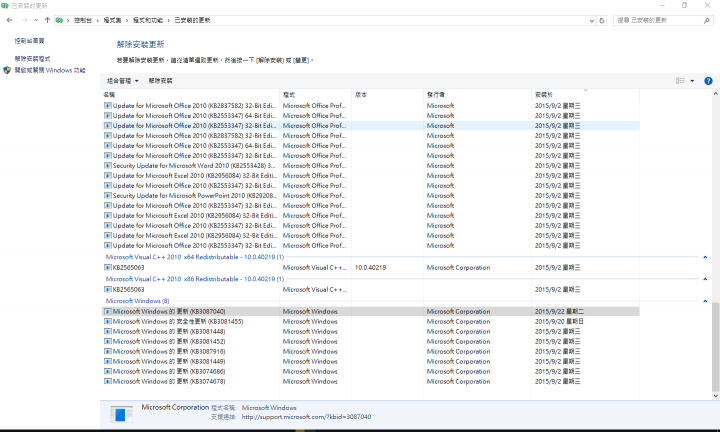Open the support.microsoft.com kbid=3087040 link
Image resolution: width=720 pixels, height=432 pixels.
(x=306, y=417)
